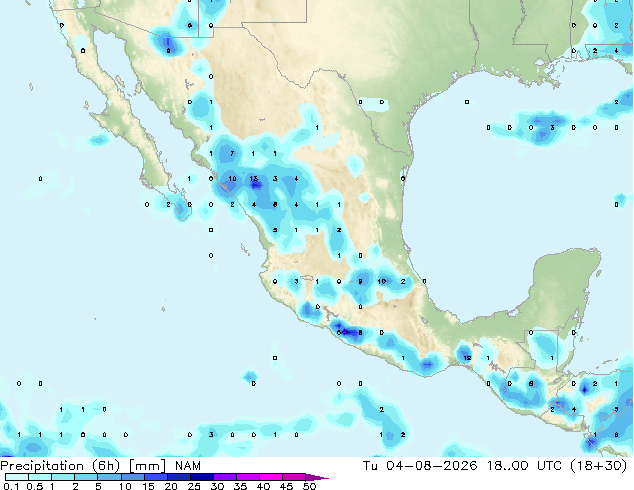
Task: Click the 0.5–1 mm legend color box
Action: click(40, 477)
